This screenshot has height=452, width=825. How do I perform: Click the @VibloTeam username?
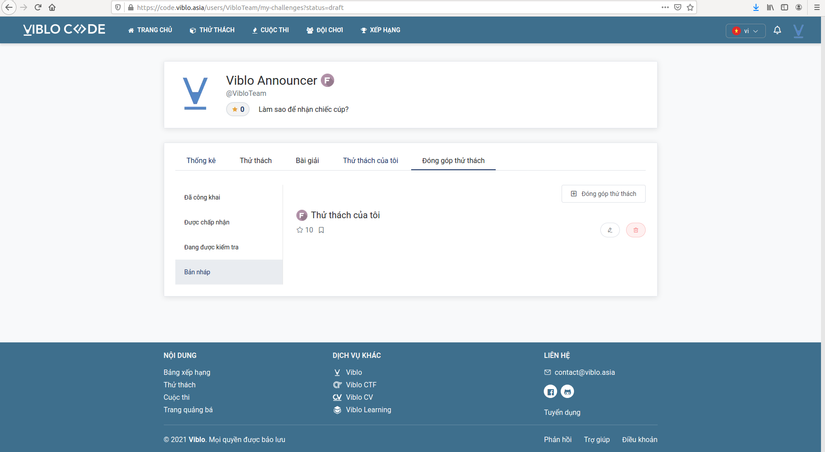coord(246,93)
